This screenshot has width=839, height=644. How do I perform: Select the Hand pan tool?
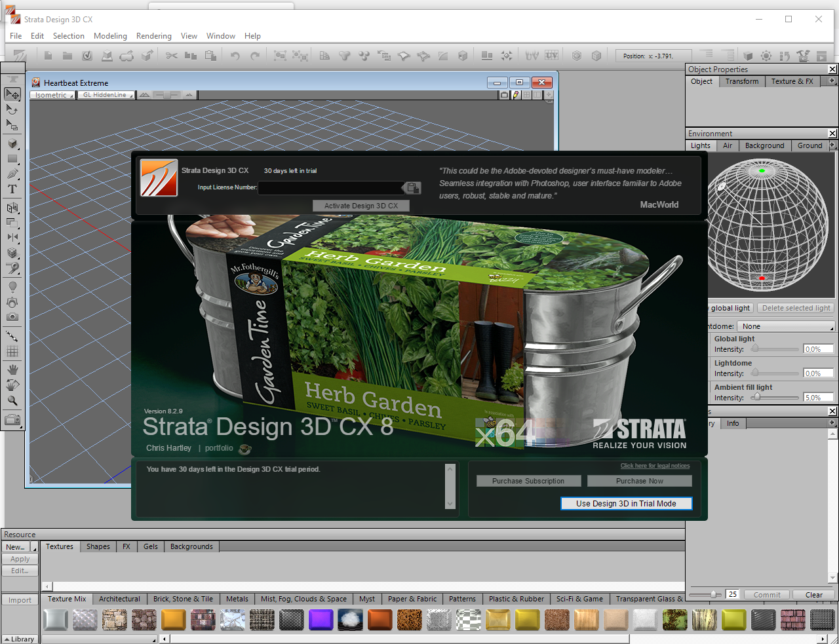(12, 370)
